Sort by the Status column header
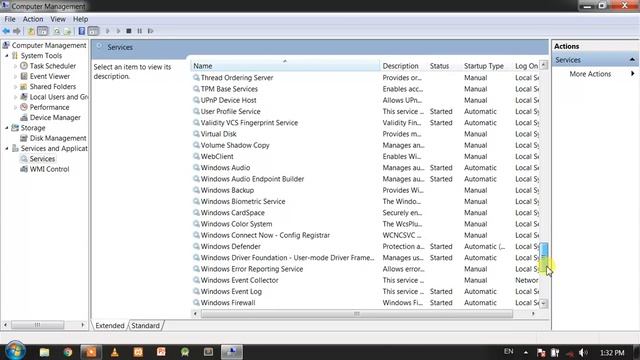This screenshot has height=360, width=640. coord(443,66)
